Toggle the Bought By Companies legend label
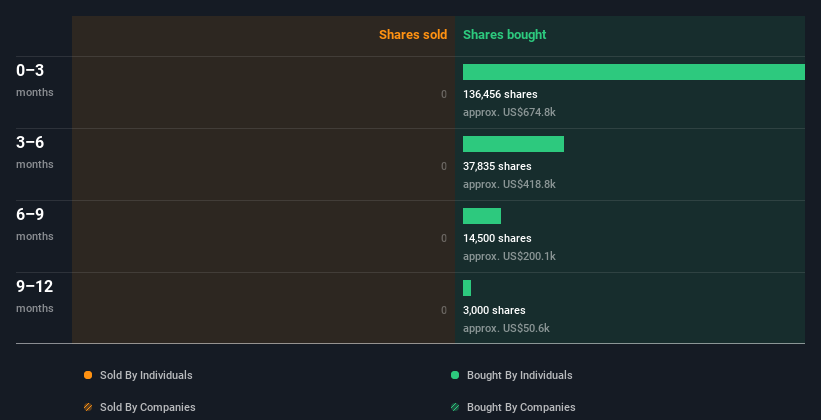Screen dimensions: 821x420 tap(521, 407)
